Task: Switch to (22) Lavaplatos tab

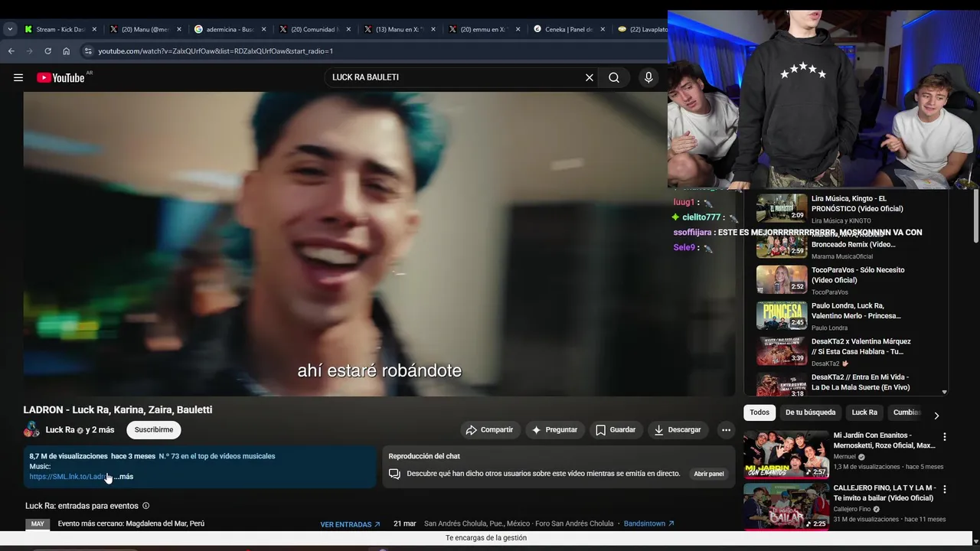Action: click(642, 29)
